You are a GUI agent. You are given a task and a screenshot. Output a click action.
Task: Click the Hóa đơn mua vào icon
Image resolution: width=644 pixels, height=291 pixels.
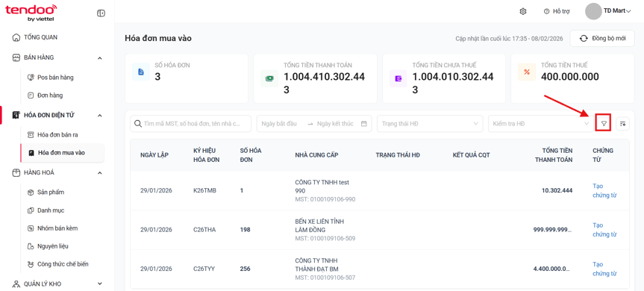[x=31, y=153]
